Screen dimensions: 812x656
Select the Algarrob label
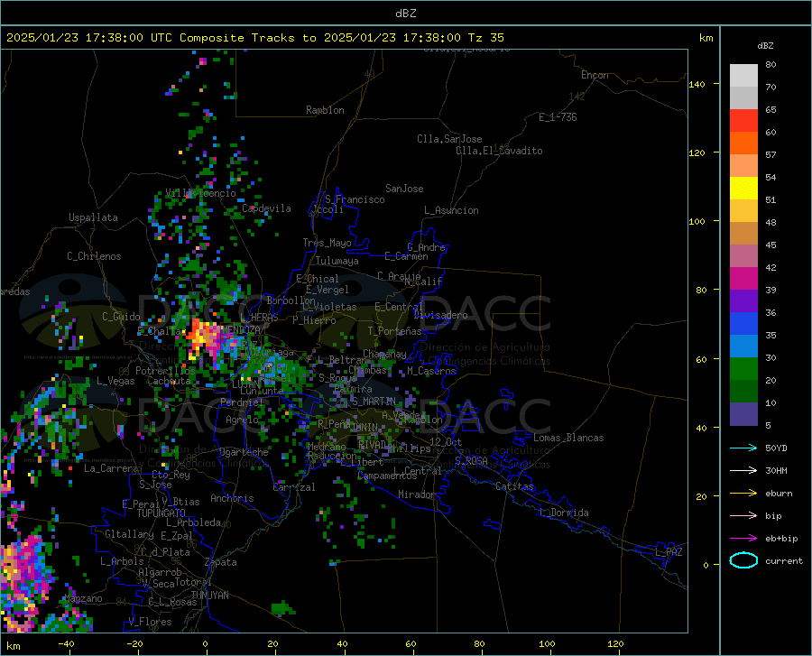pyautogui.click(x=160, y=572)
